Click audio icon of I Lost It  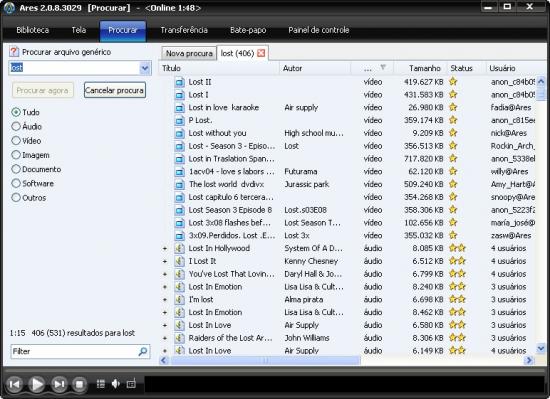point(179,261)
